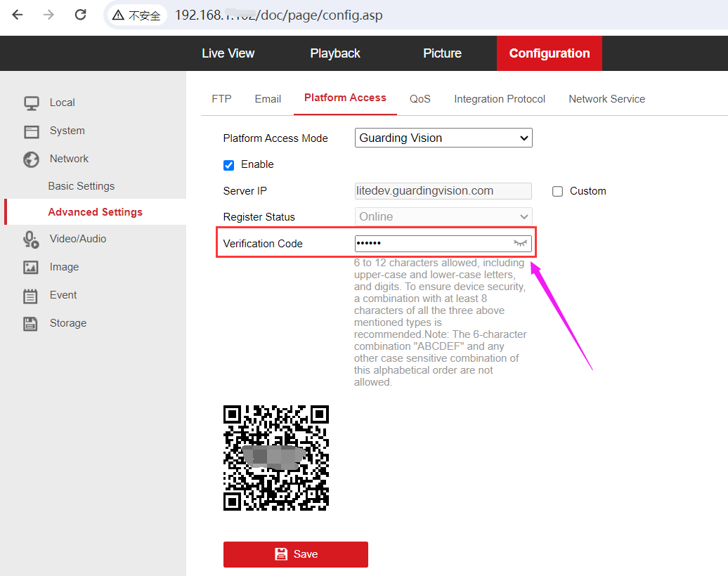The image size is (728, 576).
Task: Click the Event calendar icon
Action: [31, 296]
